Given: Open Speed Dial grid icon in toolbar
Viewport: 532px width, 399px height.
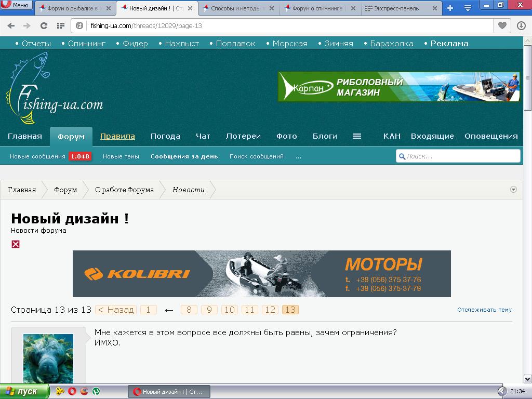Looking at the screenshot, I should tap(61, 25).
